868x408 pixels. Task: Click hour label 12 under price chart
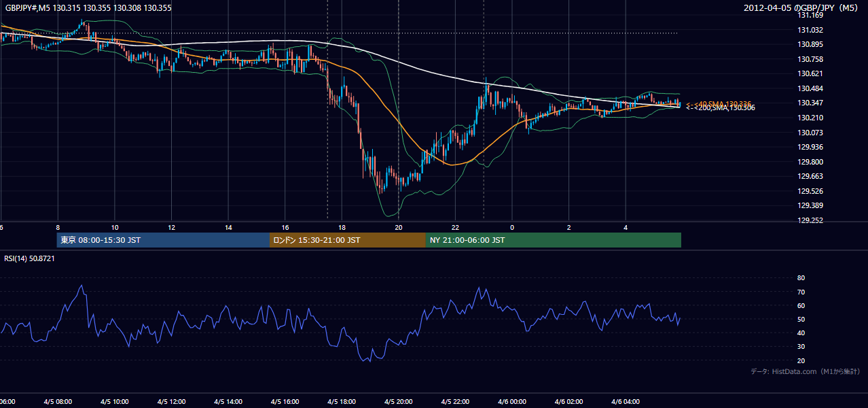tap(172, 228)
